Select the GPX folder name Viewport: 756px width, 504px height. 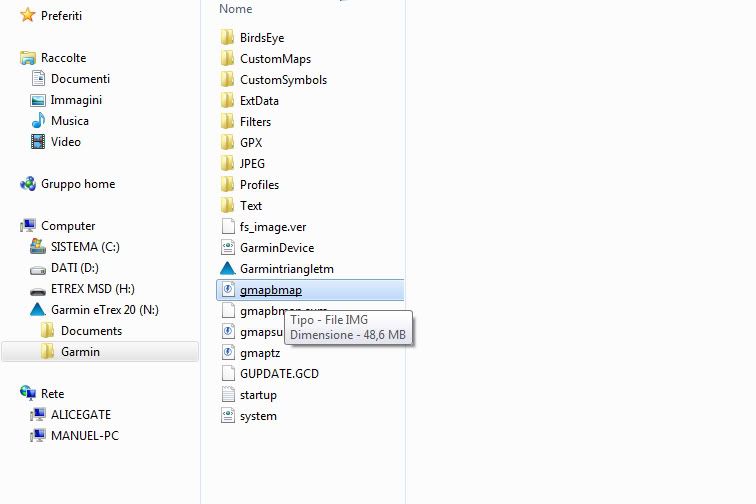(251, 143)
